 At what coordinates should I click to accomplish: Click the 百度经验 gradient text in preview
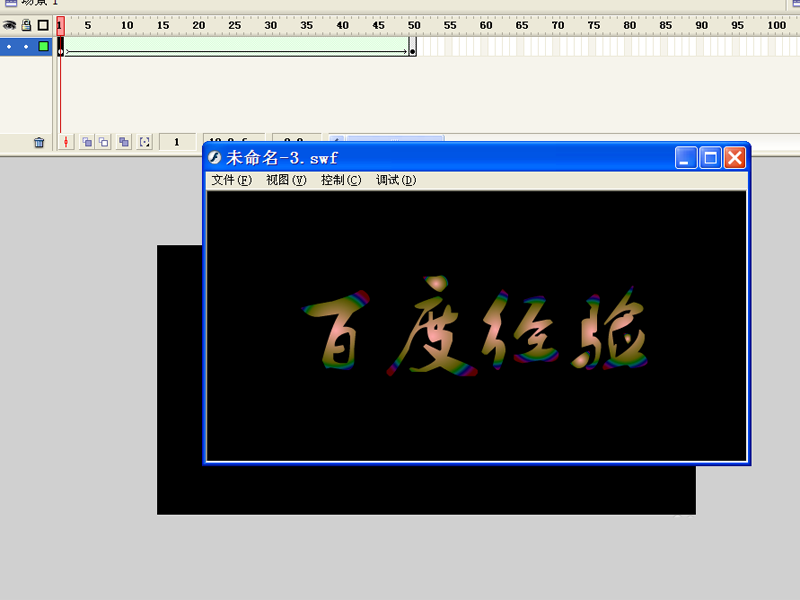click(x=474, y=327)
